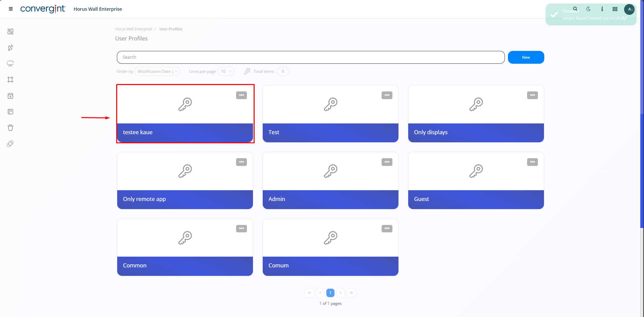644x317 pixels.
Task: Open the Only displays profile card
Action: tap(476, 114)
